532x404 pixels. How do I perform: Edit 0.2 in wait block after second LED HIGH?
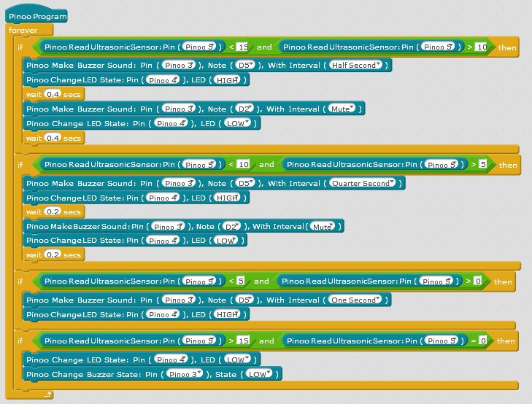[53, 211]
